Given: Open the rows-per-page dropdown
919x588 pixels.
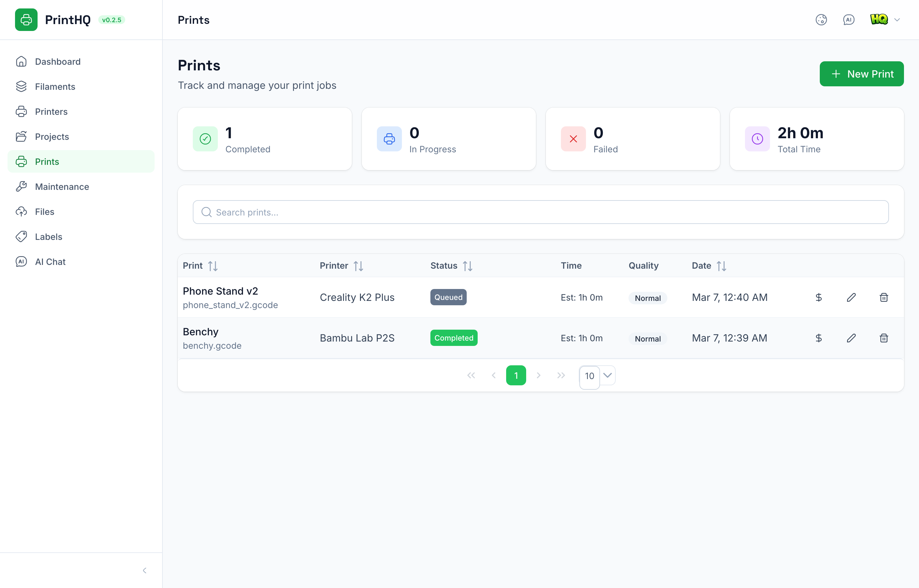Looking at the screenshot, I should (x=597, y=376).
